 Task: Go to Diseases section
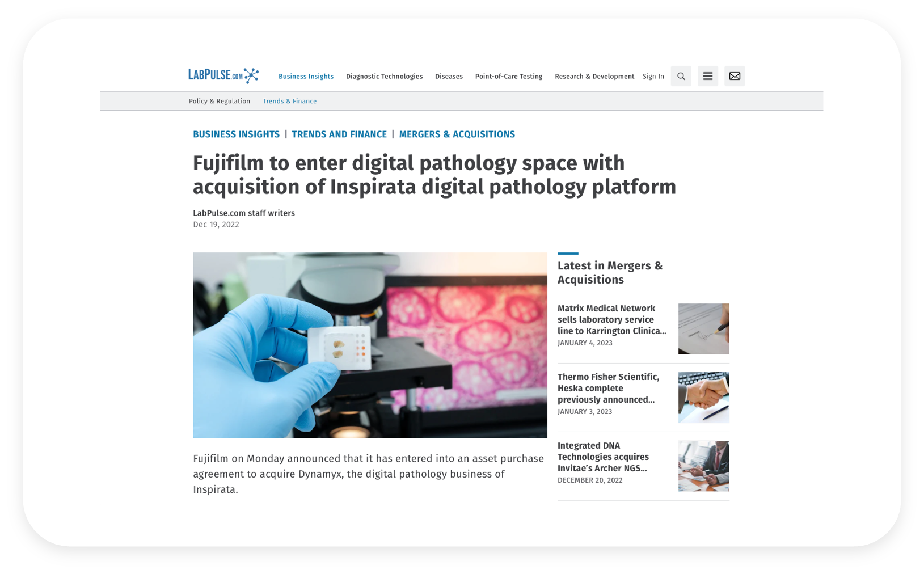point(449,77)
